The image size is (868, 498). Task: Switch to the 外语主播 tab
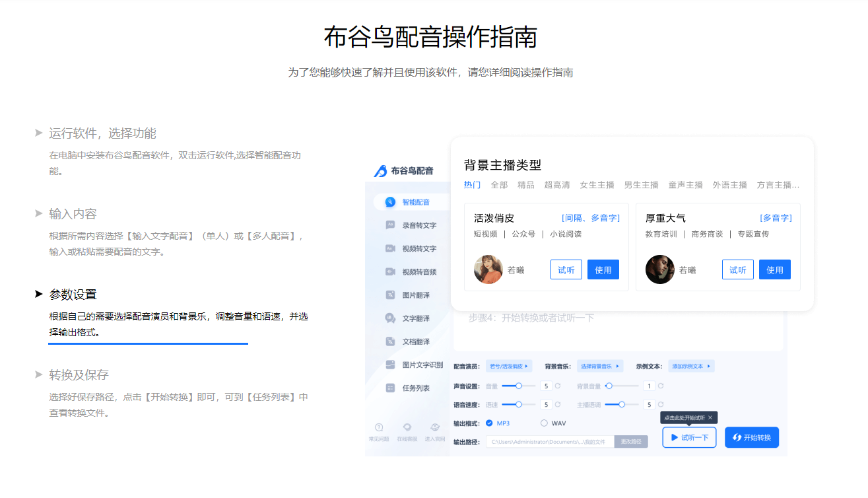[x=729, y=185]
